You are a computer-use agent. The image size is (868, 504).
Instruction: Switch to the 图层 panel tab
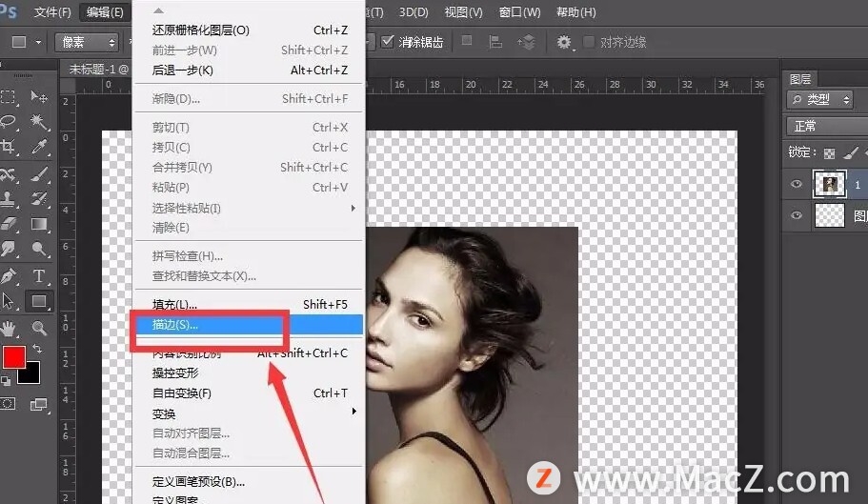[800, 79]
